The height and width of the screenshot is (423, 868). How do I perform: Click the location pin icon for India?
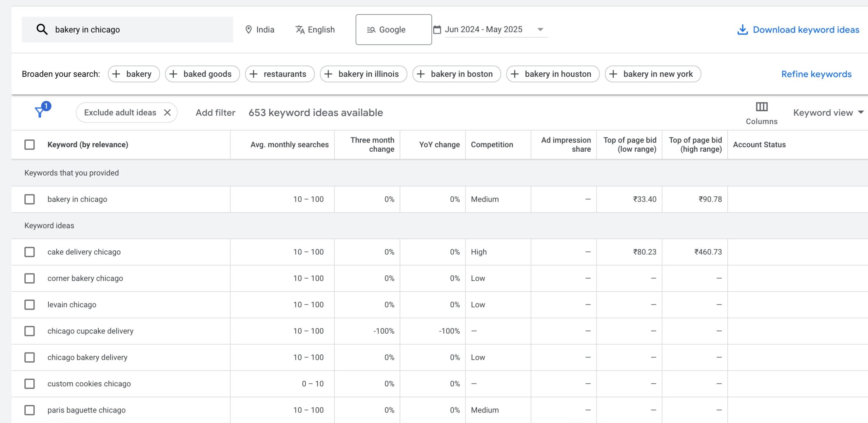click(x=249, y=30)
